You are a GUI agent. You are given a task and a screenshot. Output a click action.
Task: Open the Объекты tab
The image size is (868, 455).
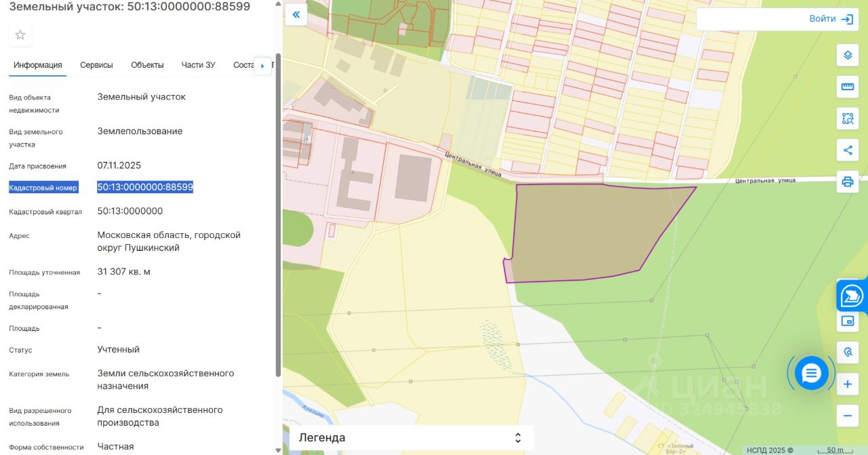point(147,65)
